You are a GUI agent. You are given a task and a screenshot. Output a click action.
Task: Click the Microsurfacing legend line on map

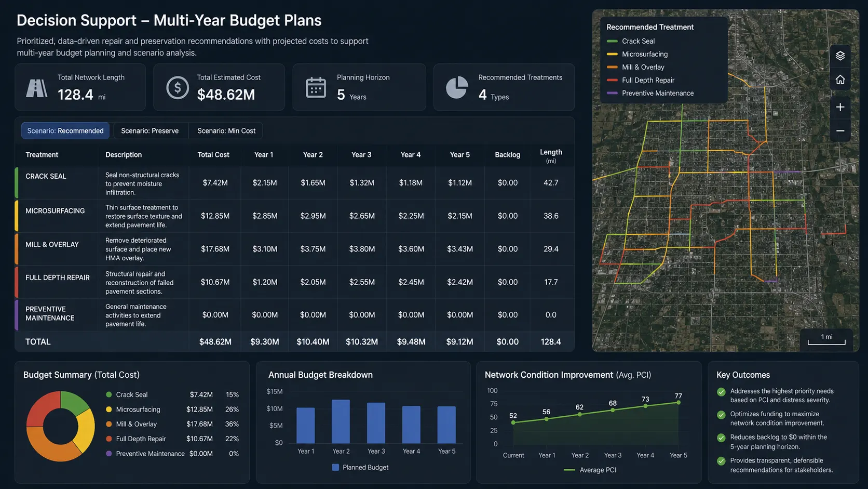pos(612,54)
